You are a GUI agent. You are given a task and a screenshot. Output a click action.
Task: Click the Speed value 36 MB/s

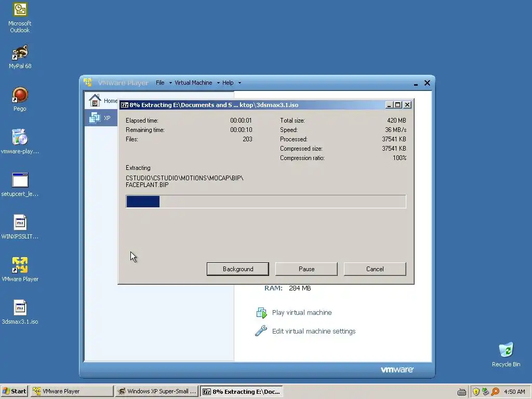(395, 129)
